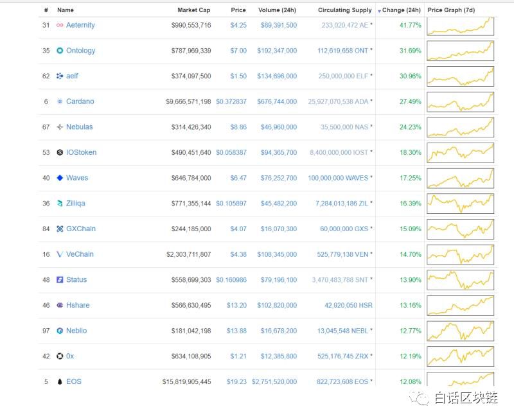This screenshot has height=420, width=514.
Task: Sort table by Market Cap column
Action: (x=194, y=10)
